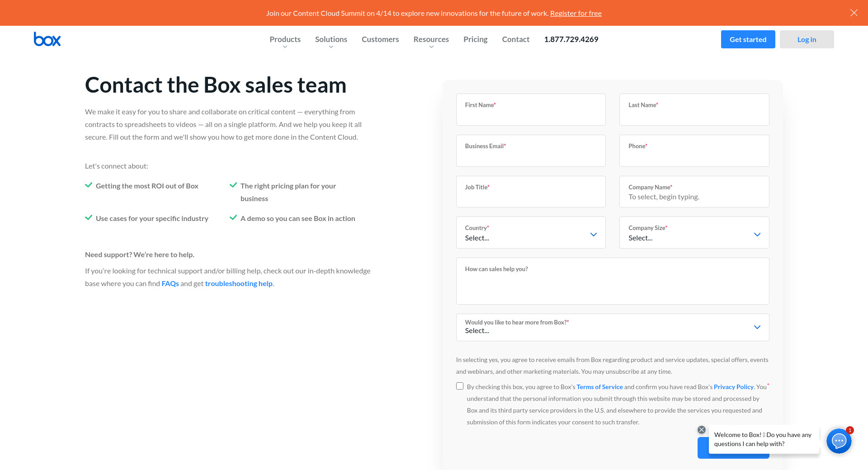
Task: Open the Country dropdown
Action: pos(530,233)
